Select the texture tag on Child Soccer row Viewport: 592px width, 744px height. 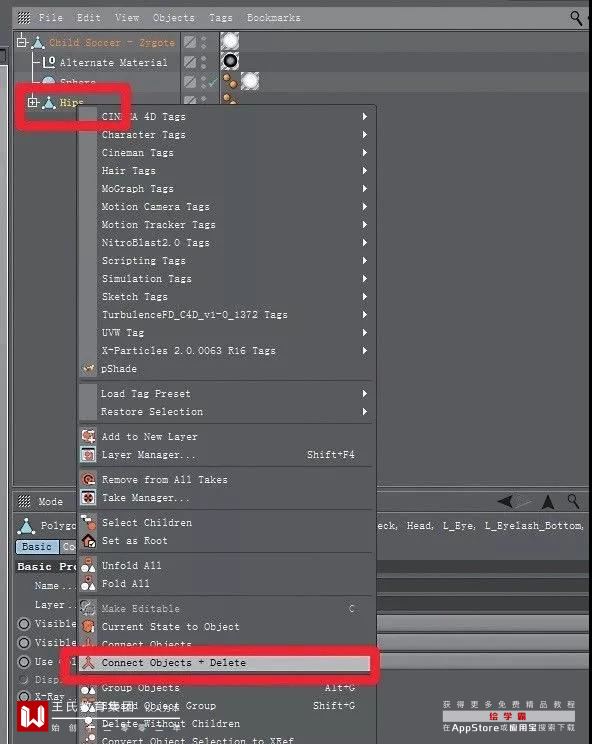click(230, 41)
